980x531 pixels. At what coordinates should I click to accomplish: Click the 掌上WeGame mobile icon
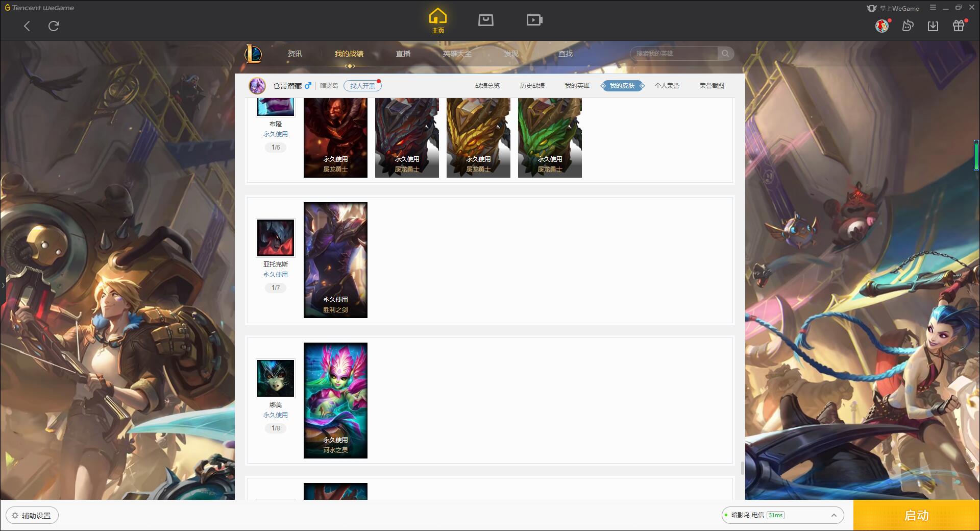click(872, 8)
